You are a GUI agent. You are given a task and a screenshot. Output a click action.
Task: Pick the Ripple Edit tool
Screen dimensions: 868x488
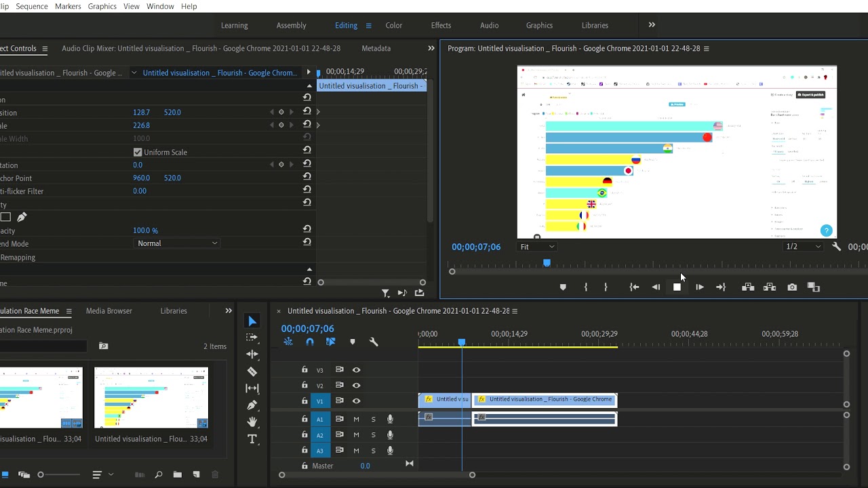pyautogui.click(x=252, y=354)
